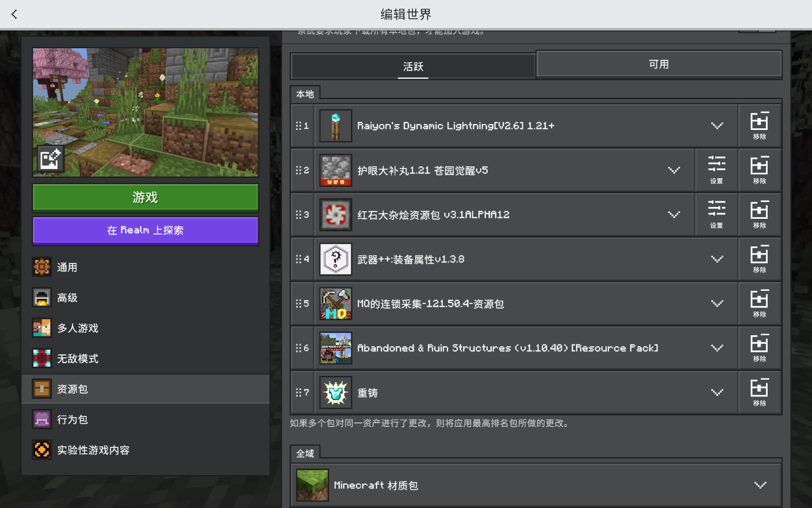Expand 红石大杂烩资源包 pack details
The width and height of the screenshot is (812, 508).
(673, 214)
